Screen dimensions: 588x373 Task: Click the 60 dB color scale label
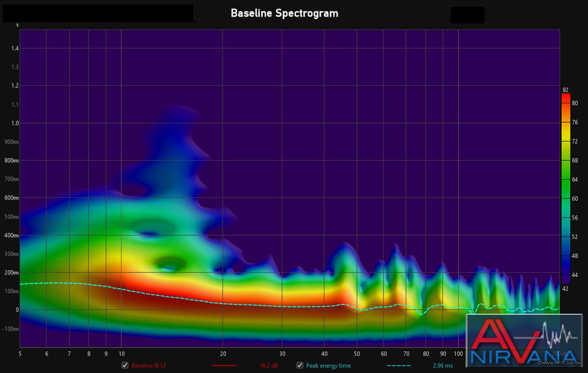pos(575,199)
